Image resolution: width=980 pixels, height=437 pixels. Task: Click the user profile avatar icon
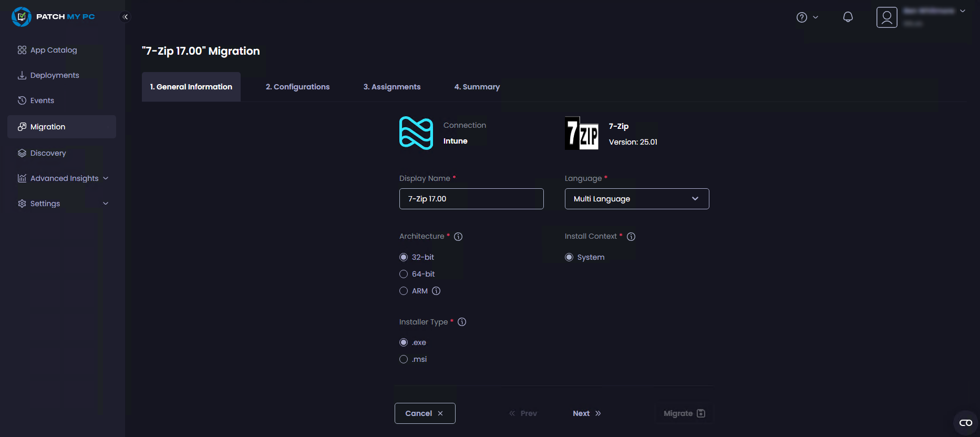point(886,17)
